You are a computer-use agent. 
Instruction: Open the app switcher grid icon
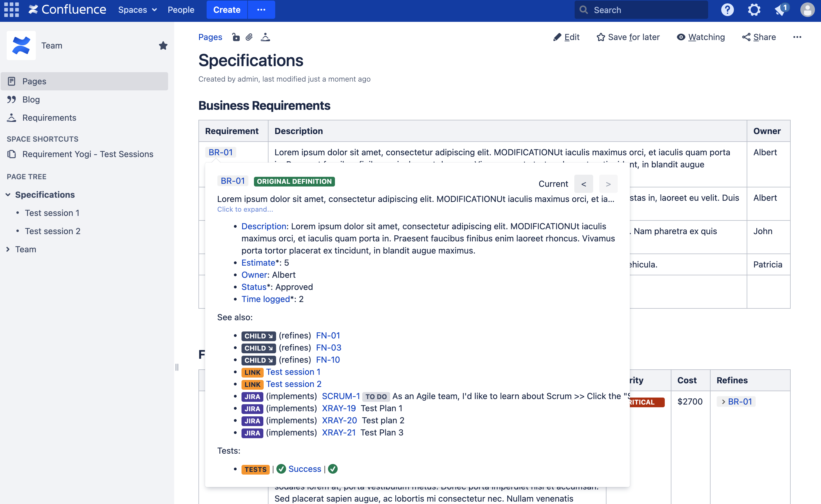click(x=11, y=10)
